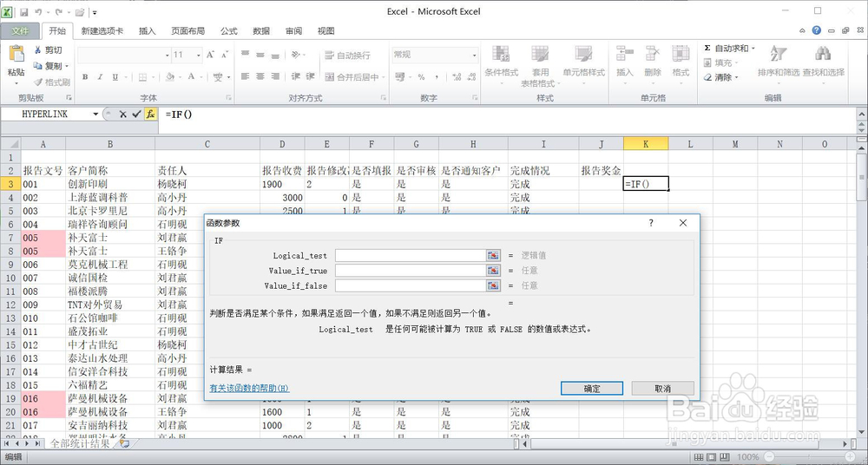
Task: Click collapse-dialog icon beside Logical_test
Action: [x=493, y=255]
